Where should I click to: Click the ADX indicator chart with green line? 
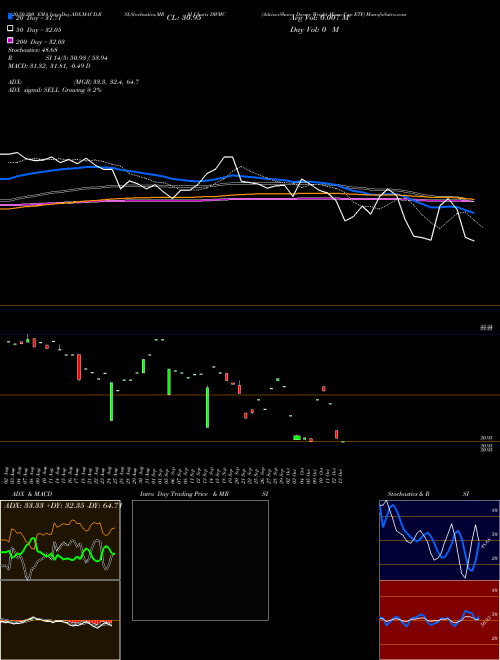60,540
